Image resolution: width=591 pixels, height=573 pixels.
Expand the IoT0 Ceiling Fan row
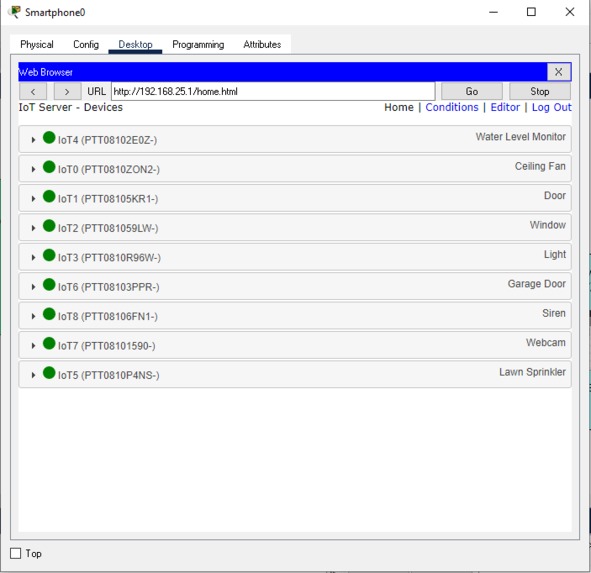33,170
